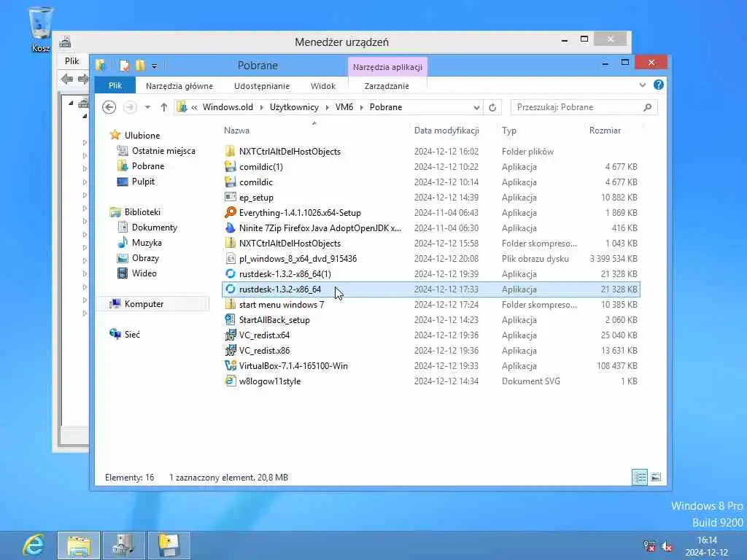
Task: Open the Plik ribbon tab
Action: (115, 86)
